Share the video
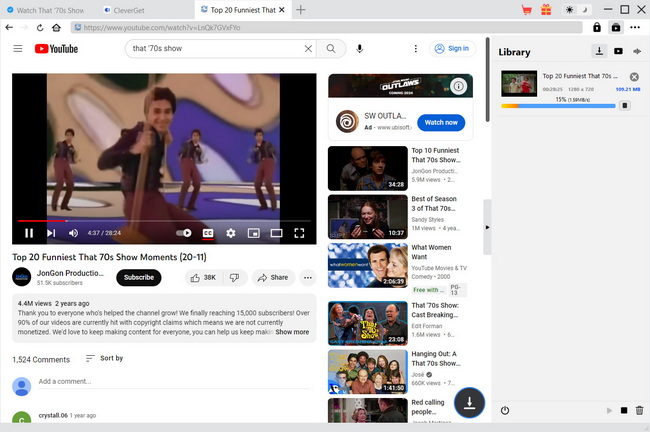Viewport: 650px width, 432px height. coord(273,277)
